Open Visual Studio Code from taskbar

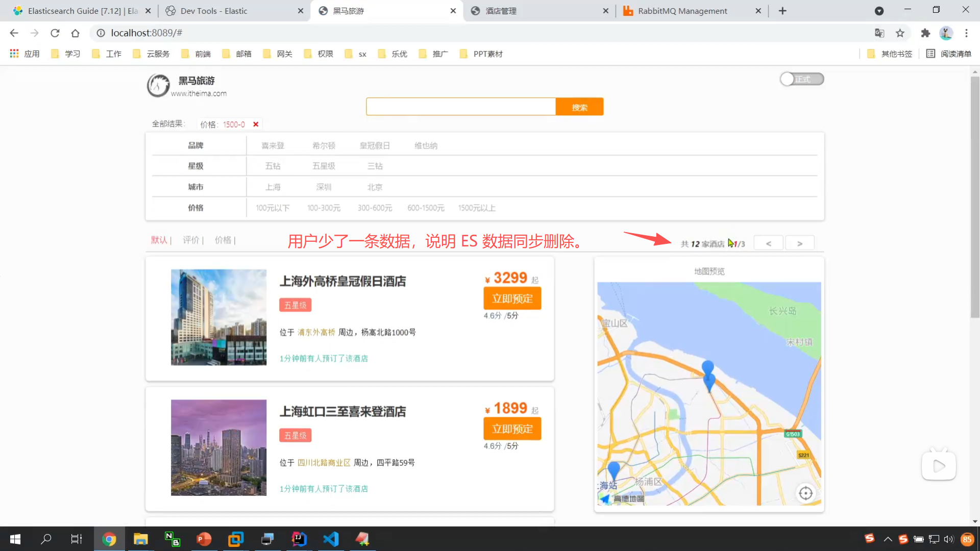point(331,539)
